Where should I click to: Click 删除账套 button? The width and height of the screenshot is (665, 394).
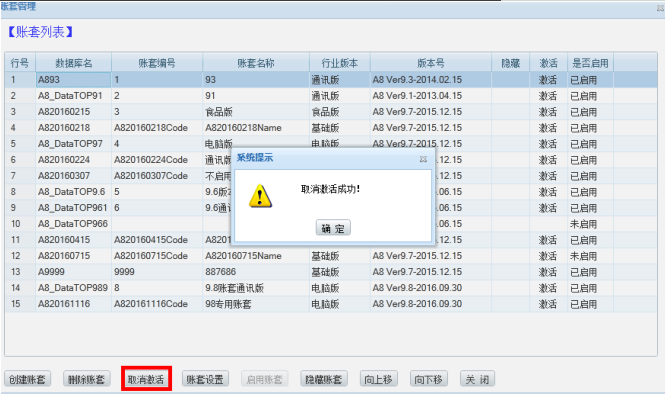[x=87, y=379]
